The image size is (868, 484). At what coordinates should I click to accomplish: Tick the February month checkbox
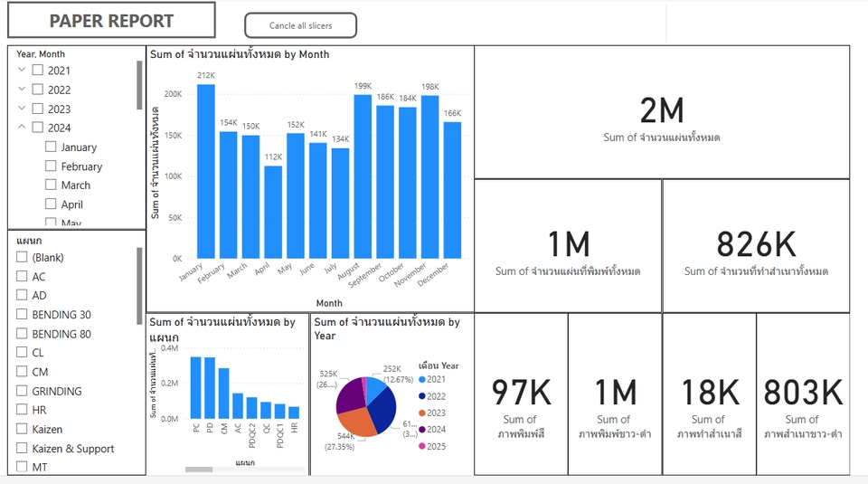point(51,166)
